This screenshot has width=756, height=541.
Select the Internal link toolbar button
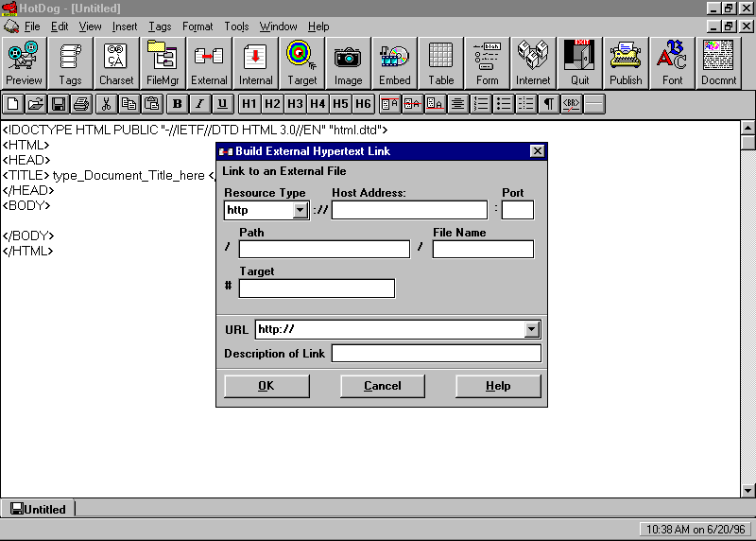click(255, 63)
